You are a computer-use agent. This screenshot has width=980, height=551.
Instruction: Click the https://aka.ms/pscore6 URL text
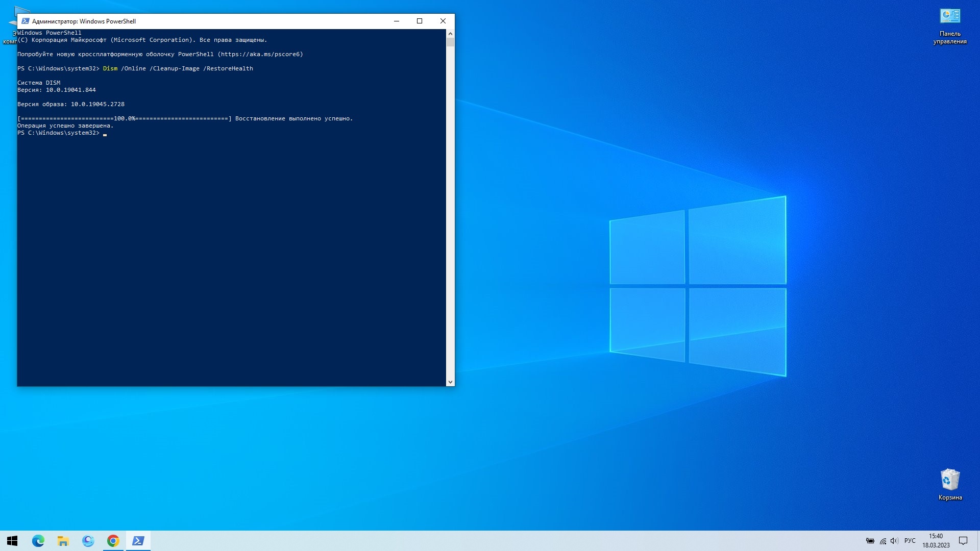pyautogui.click(x=260, y=54)
